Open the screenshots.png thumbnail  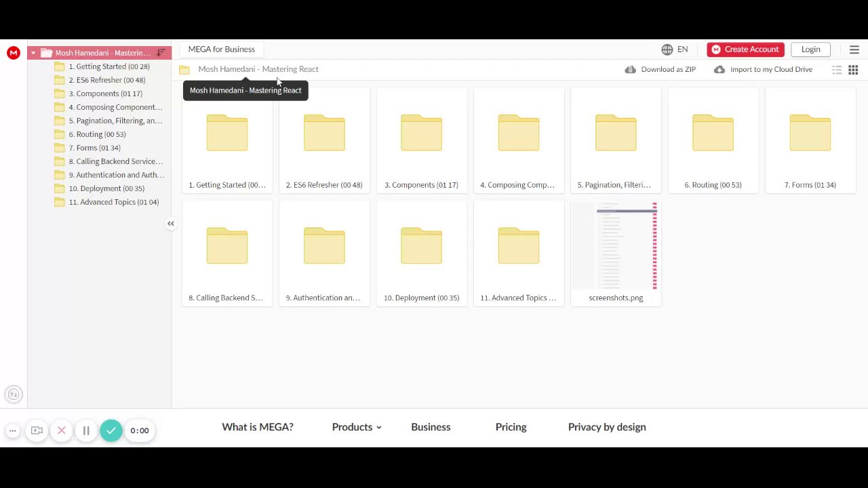(x=616, y=253)
